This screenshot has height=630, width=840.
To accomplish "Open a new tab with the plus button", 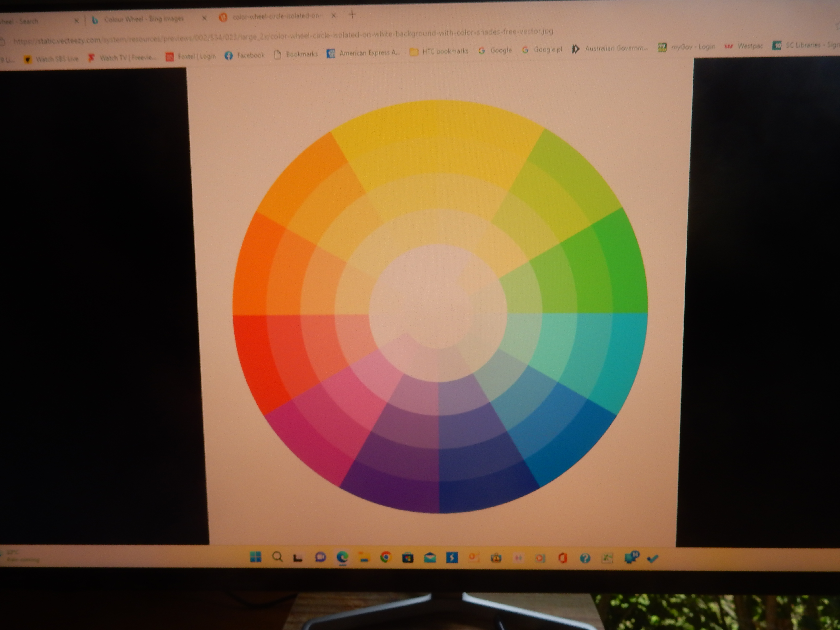I will 352,15.
